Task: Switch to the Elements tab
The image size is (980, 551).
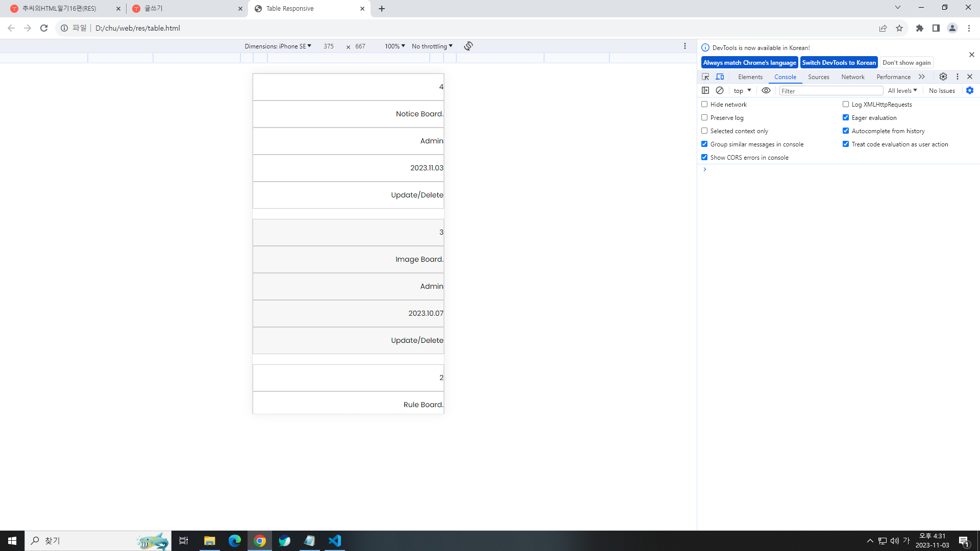Action: coord(750,77)
